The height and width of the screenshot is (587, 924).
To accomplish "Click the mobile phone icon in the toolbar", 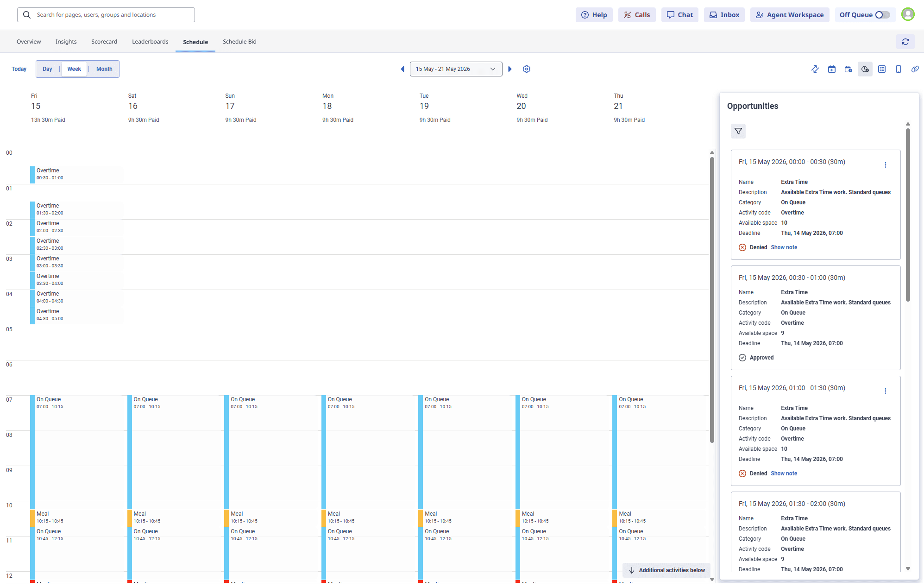I will pos(899,69).
